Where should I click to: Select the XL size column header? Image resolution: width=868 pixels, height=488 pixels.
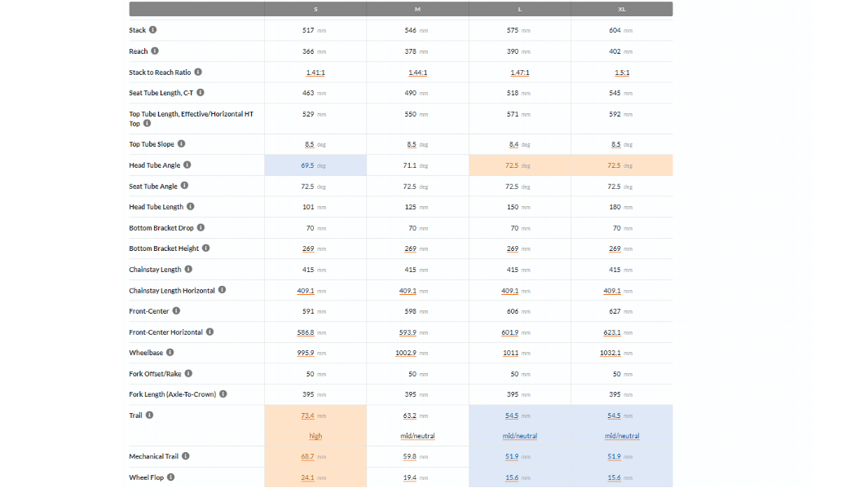tap(622, 10)
